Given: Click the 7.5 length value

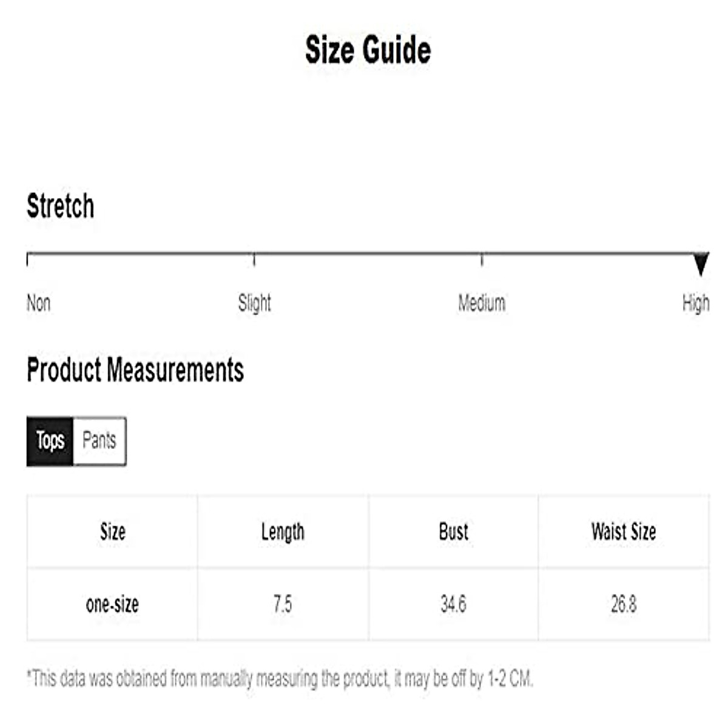Looking at the screenshot, I should coord(283,604).
